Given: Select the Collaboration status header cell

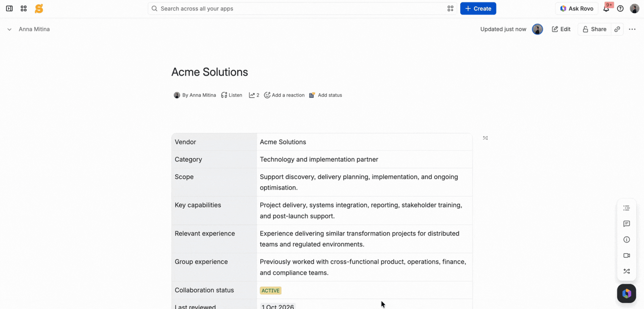Looking at the screenshot, I should point(214,290).
